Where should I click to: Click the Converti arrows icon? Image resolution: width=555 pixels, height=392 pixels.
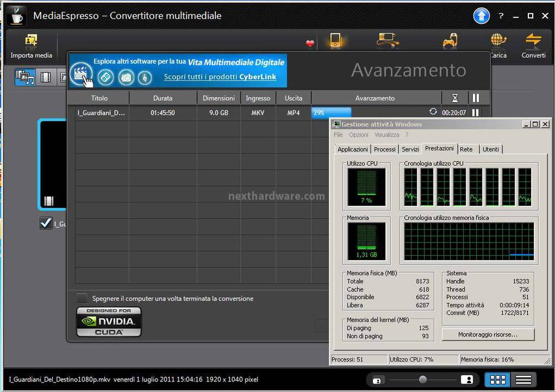533,40
